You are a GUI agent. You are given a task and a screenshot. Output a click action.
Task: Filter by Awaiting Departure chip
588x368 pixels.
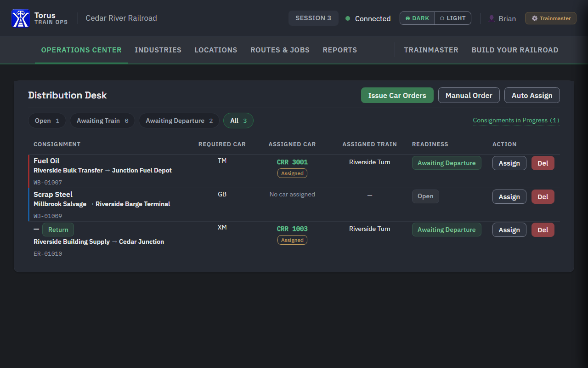tap(179, 121)
